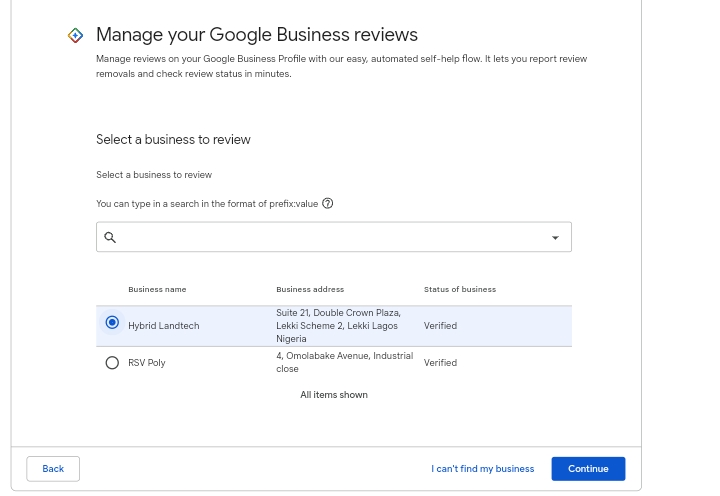Click the "Status of business" column header
This screenshot has width=720, height=496.
pos(460,289)
